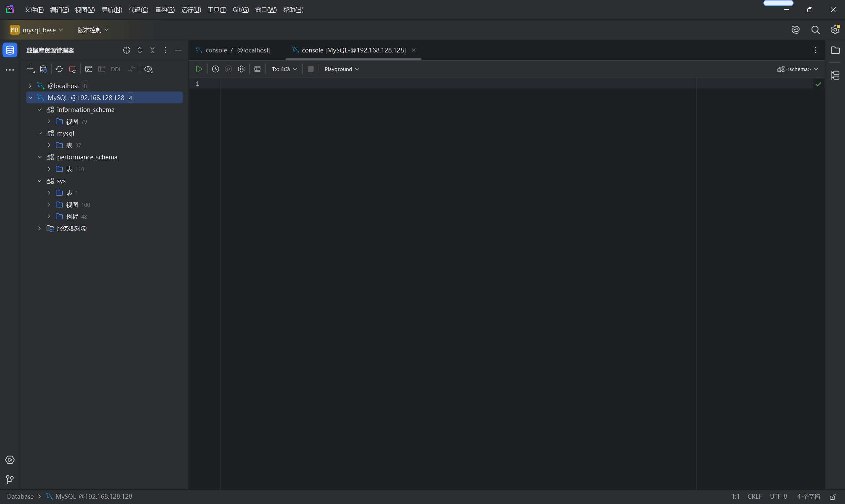Viewport: 845px width, 504px height.
Task: Expand the @localhost data source node
Action: [30, 85]
